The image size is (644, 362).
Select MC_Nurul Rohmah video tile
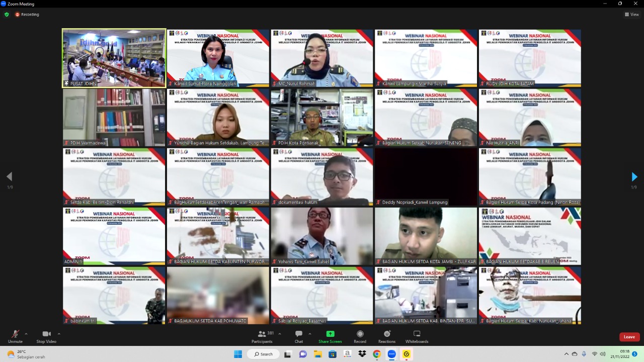(x=322, y=58)
